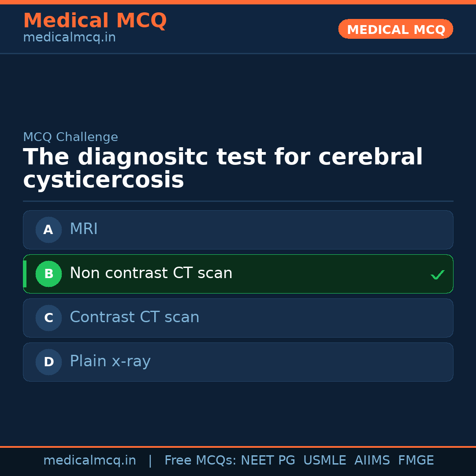The image size is (476, 476).
Task: Click the NEET PG footer label
Action: pos(268,460)
